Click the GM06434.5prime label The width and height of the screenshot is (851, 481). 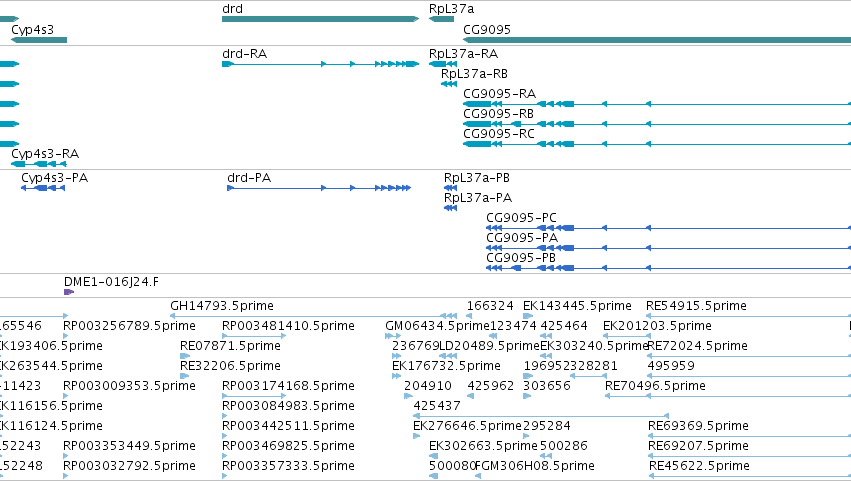click(437, 326)
